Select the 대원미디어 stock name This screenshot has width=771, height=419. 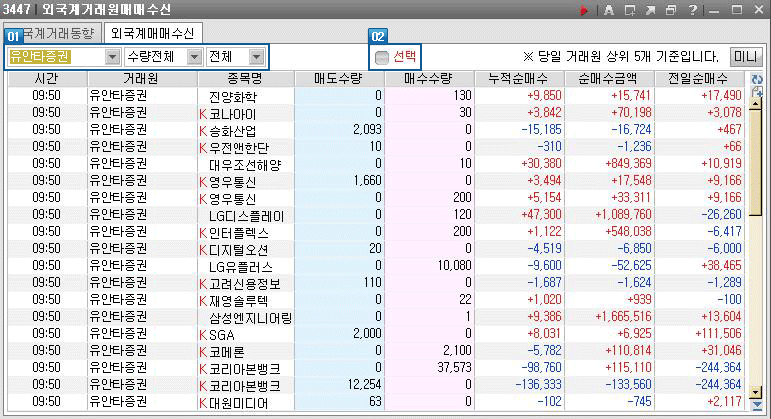pos(238,403)
